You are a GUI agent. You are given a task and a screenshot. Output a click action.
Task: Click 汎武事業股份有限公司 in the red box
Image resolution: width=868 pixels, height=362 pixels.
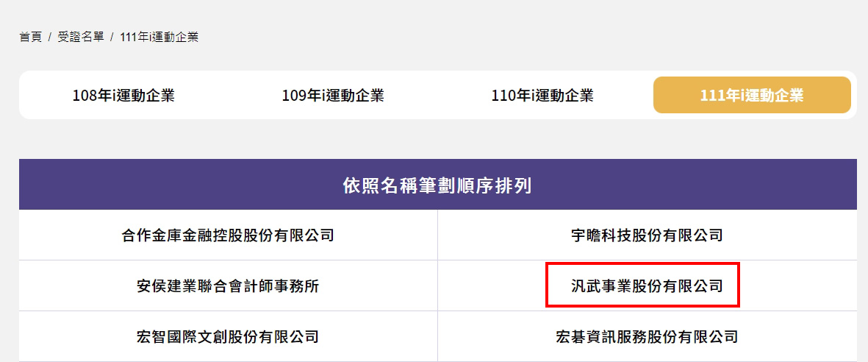647,286
